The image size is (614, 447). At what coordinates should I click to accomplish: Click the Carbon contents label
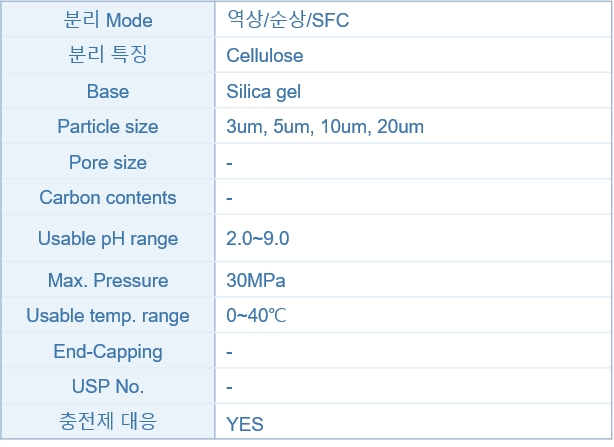pos(108,197)
